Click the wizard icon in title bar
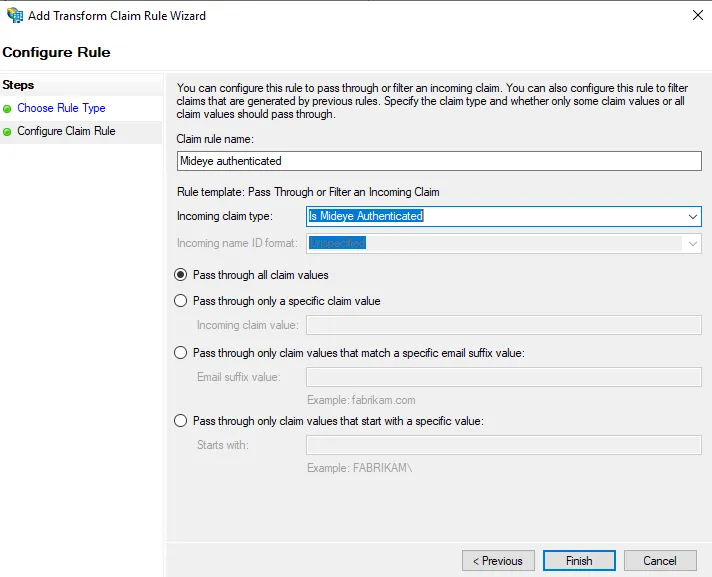This screenshot has width=712, height=577. pyautogui.click(x=15, y=15)
